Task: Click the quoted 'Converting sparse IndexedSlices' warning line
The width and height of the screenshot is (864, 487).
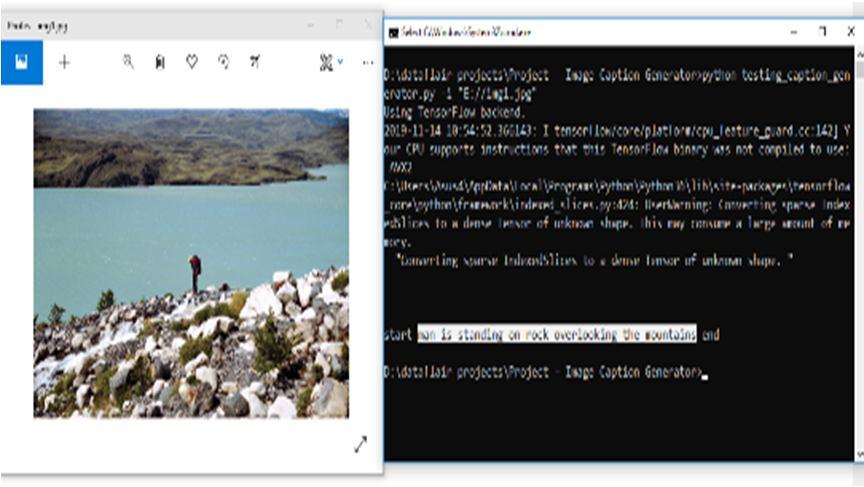Action: click(x=594, y=260)
